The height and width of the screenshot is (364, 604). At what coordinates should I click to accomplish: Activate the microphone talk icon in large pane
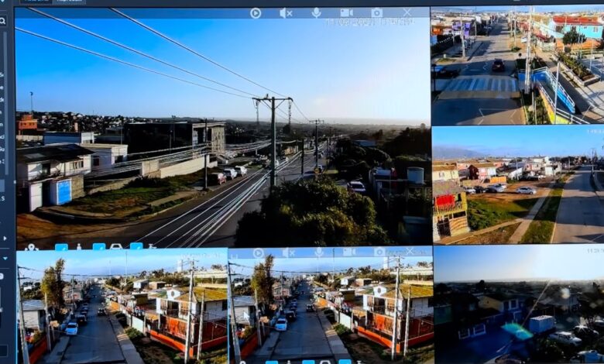pos(316,12)
